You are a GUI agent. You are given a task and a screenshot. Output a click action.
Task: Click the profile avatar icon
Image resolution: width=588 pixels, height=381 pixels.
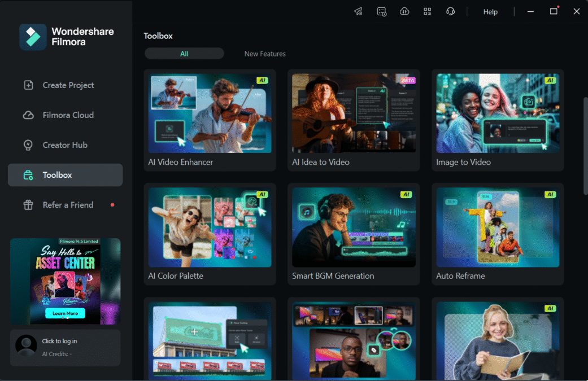pos(26,345)
